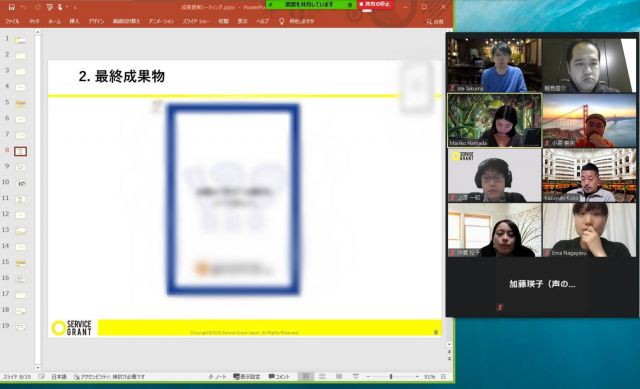Click muted mic icon on Ide Takuma tile
The width and height of the screenshot is (640, 389).
pos(452,88)
